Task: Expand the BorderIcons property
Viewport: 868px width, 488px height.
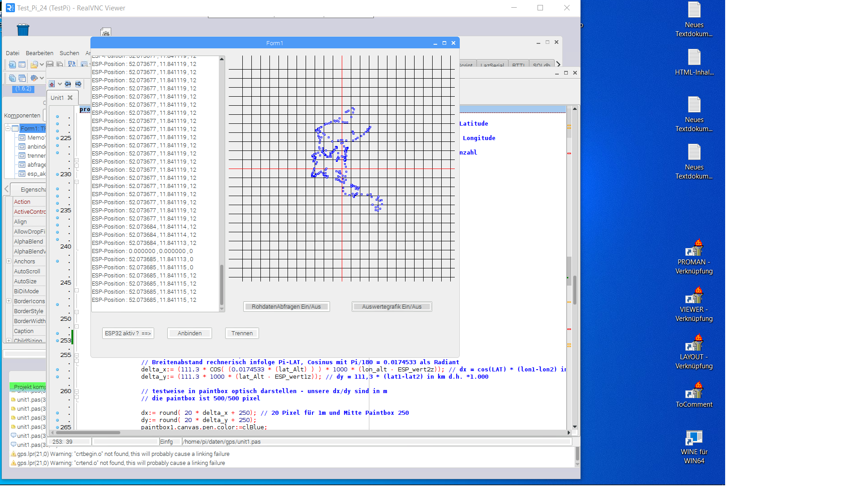Action: click(9, 301)
